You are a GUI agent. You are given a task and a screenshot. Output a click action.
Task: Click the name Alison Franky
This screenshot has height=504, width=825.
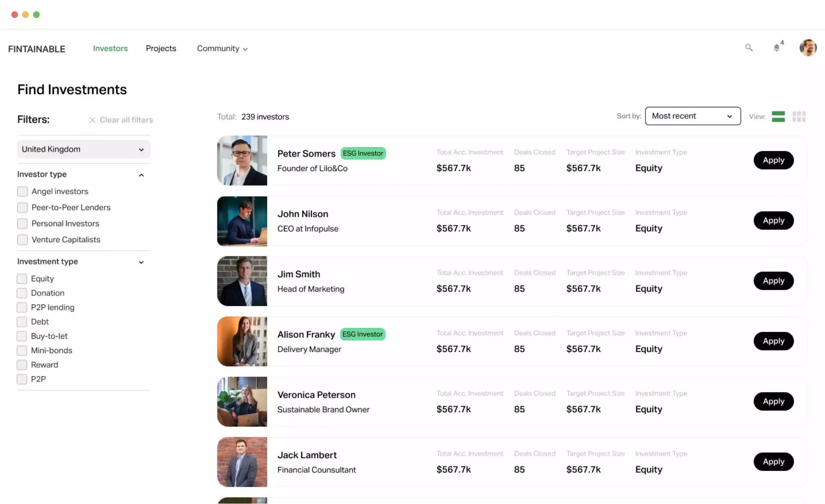pyautogui.click(x=306, y=334)
